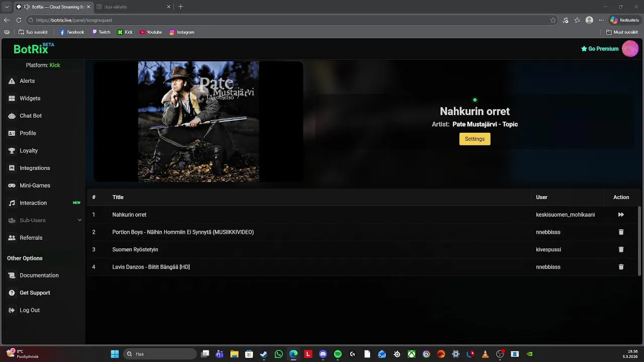This screenshot has height=362, width=644.
Task: Open the Profile page
Action: [28, 133]
